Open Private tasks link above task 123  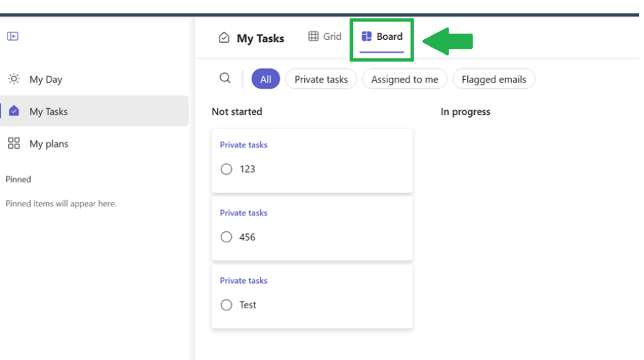click(x=244, y=145)
